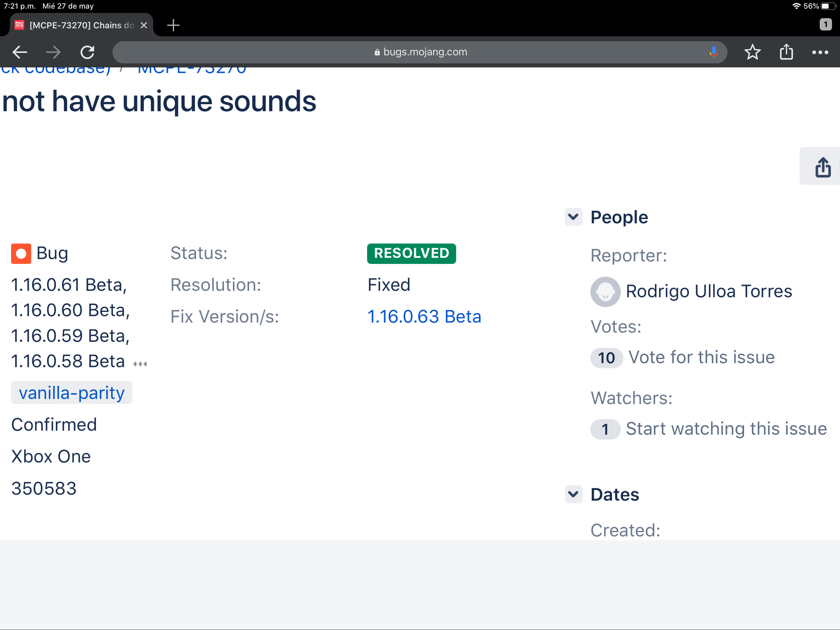Vote for this issue
The image size is (840, 630).
tap(701, 357)
